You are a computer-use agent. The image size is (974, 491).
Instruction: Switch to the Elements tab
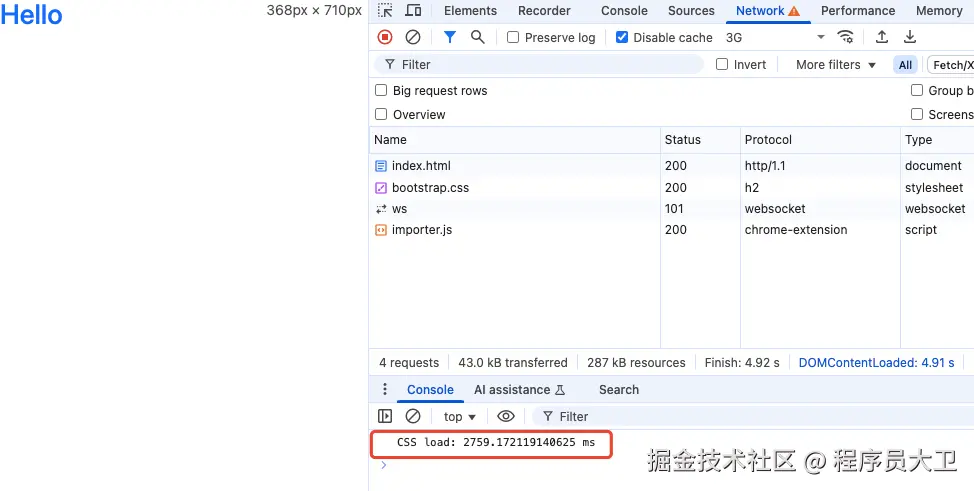click(x=470, y=11)
